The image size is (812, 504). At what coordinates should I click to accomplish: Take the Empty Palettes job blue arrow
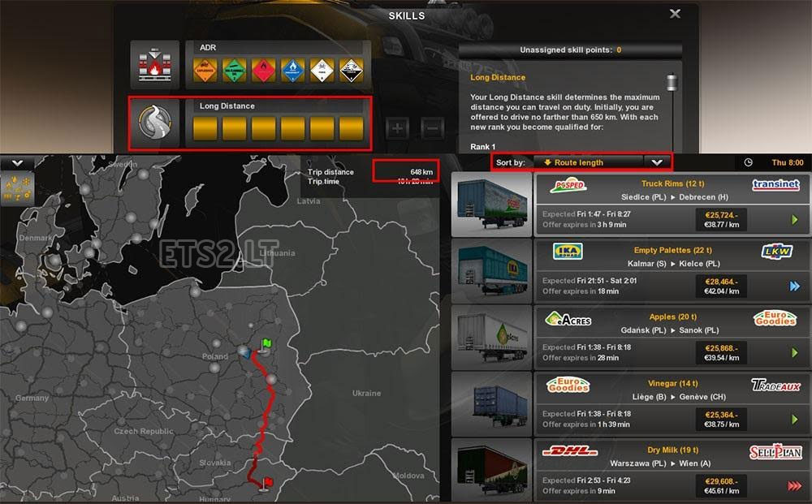795,286
